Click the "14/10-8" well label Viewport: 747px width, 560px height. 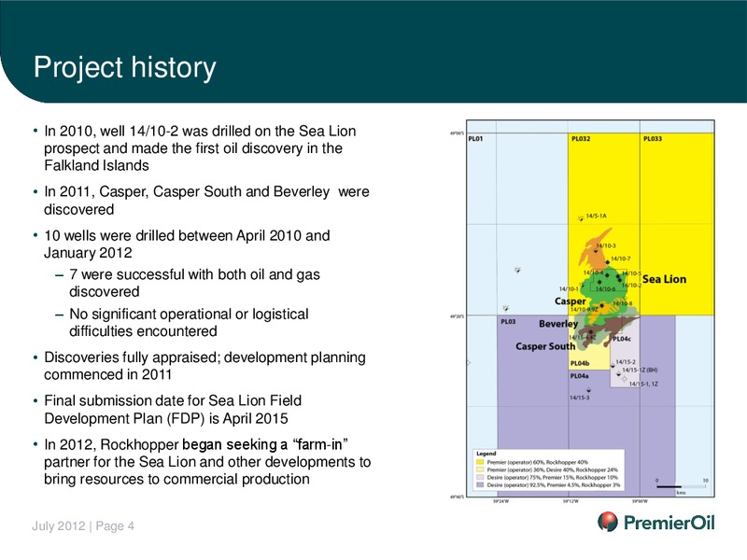pos(623,303)
